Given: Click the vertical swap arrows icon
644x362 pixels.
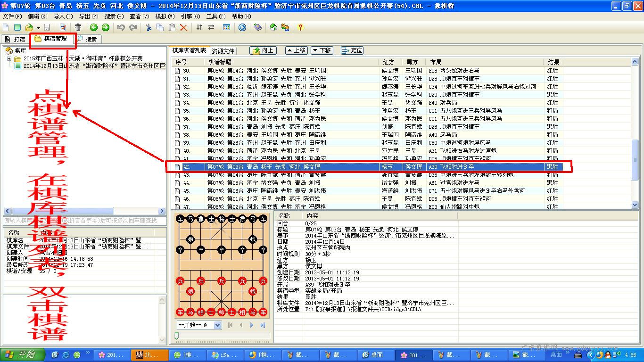Looking at the screenshot, I should [199, 27].
